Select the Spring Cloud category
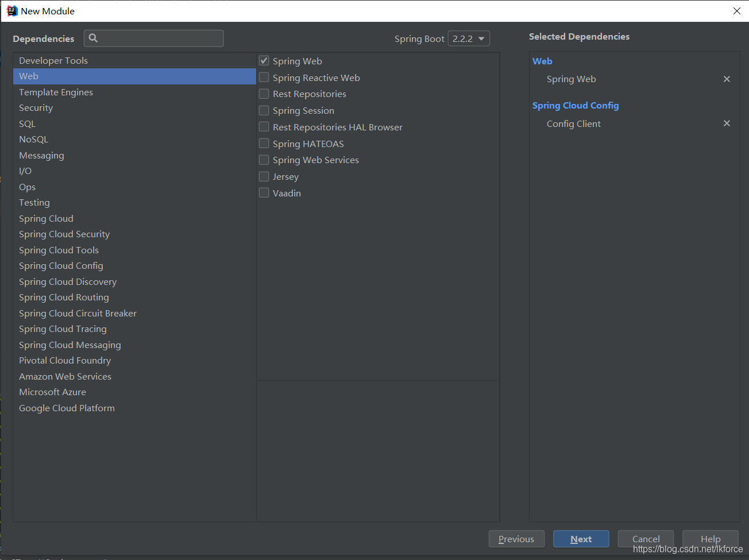This screenshot has height=560, width=749. (134, 218)
